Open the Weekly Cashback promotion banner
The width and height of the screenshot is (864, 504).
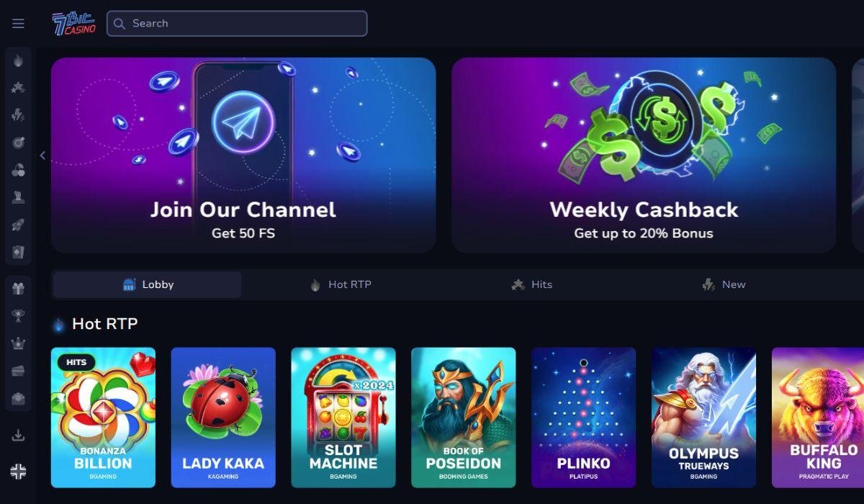[x=644, y=156]
